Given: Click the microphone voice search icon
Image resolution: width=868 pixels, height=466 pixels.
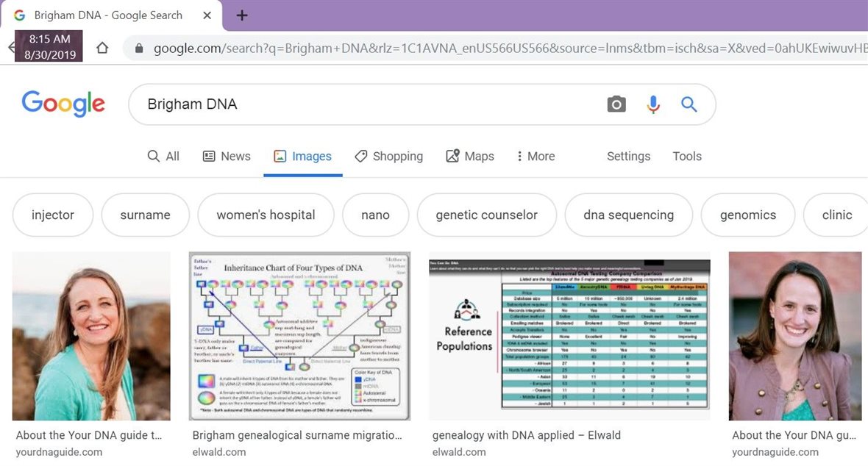Looking at the screenshot, I should pos(653,104).
